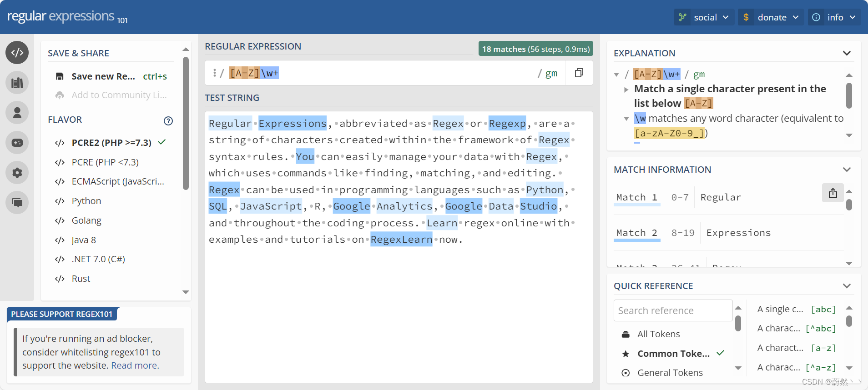The image size is (868, 390).
Task: Expand the 'Match a single character' explanation node
Action: [626, 90]
